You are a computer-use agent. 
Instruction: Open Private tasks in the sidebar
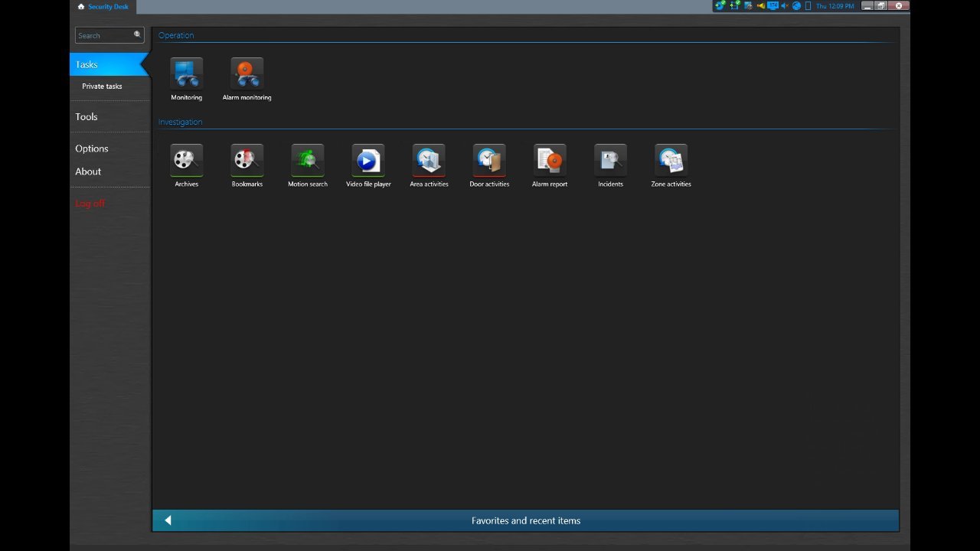click(102, 86)
